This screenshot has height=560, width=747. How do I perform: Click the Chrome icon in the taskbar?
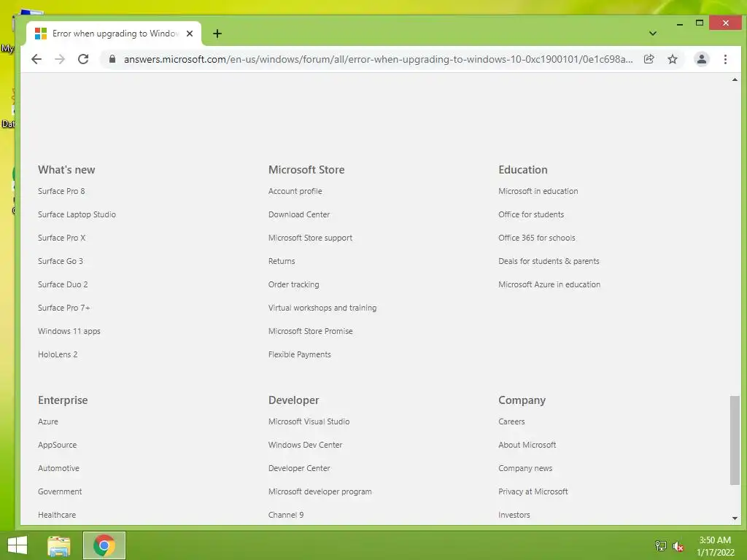click(104, 545)
